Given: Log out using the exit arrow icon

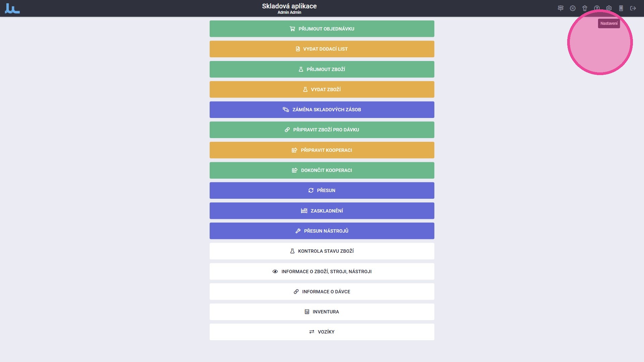Looking at the screenshot, I should point(633,8).
